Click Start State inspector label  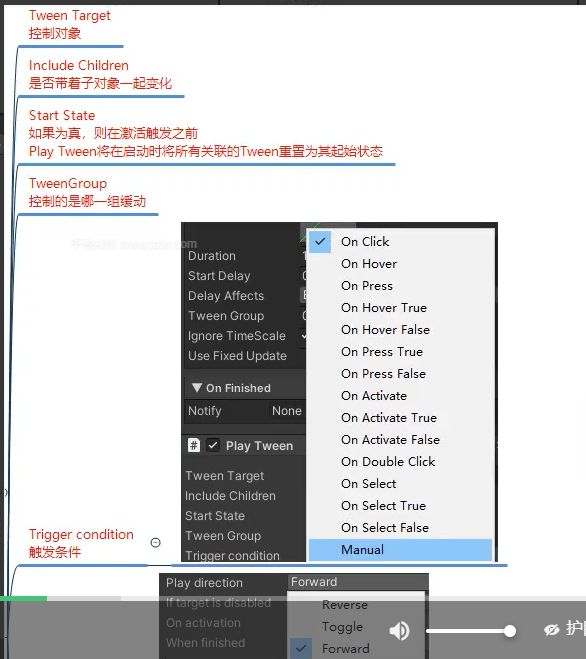pyautogui.click(x=215, y=516)
